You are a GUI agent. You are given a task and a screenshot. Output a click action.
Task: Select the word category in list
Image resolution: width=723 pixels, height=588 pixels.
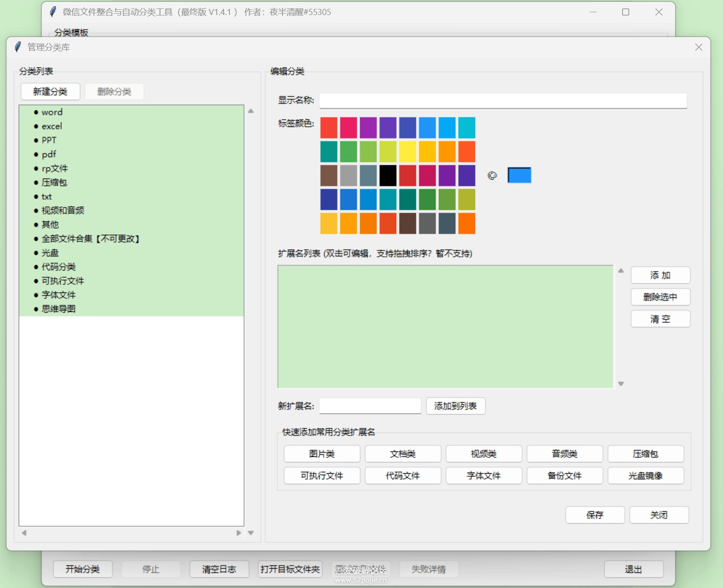pos(52,112)
